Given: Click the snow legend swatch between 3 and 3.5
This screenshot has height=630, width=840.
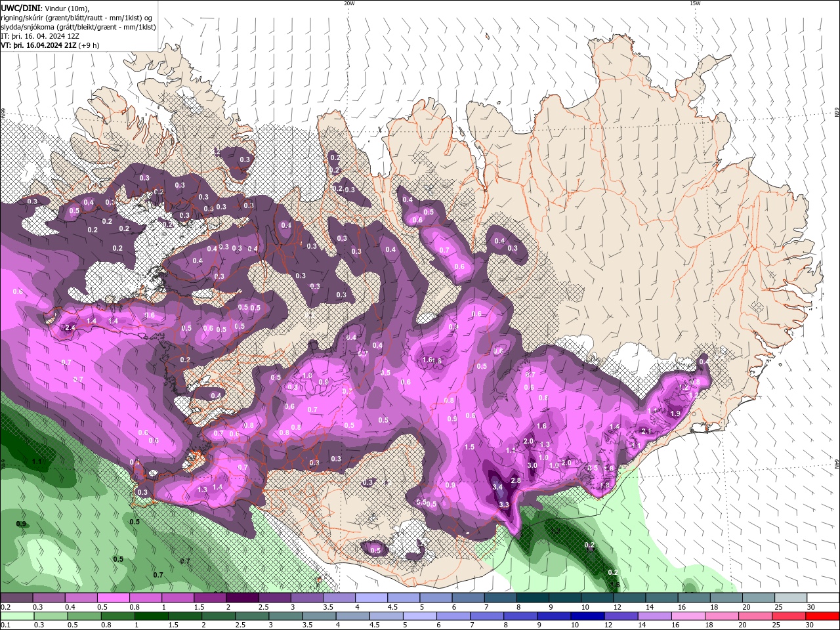Looking at the screenshot, I should [307, 598].
